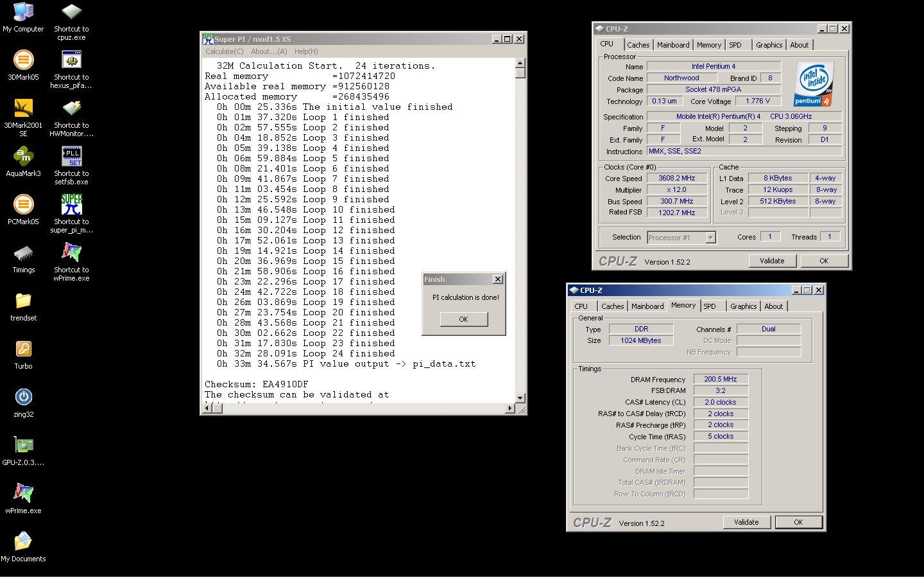Screen dimensions: 924x578
Task: Click Super PI vertical scrollbar up arrow
Action: point(520,63)
